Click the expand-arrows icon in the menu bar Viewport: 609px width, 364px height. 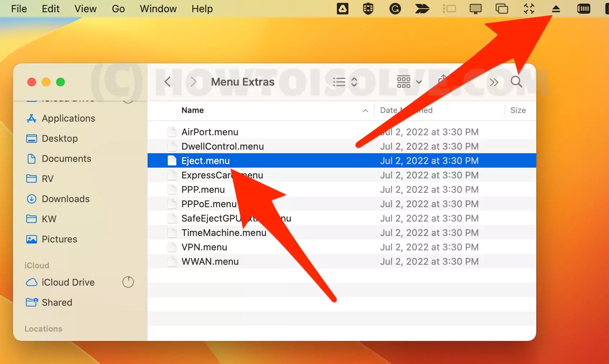(x=529, y=9)
